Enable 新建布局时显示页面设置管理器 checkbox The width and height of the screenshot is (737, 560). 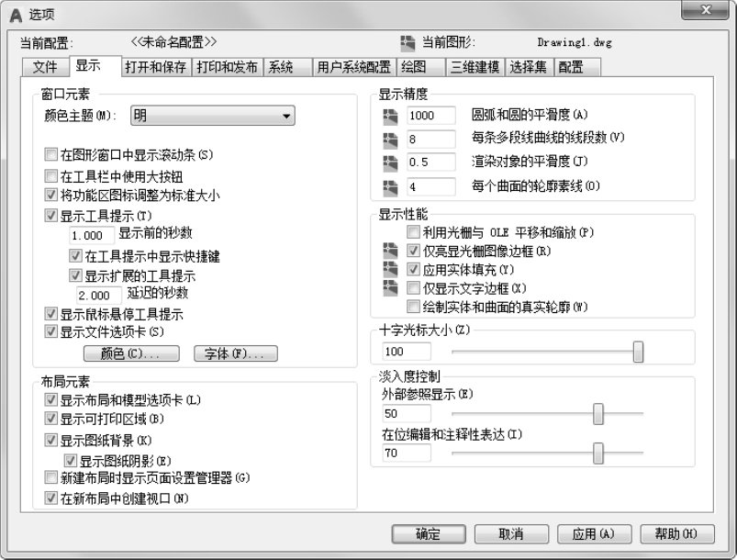[50, 477]
